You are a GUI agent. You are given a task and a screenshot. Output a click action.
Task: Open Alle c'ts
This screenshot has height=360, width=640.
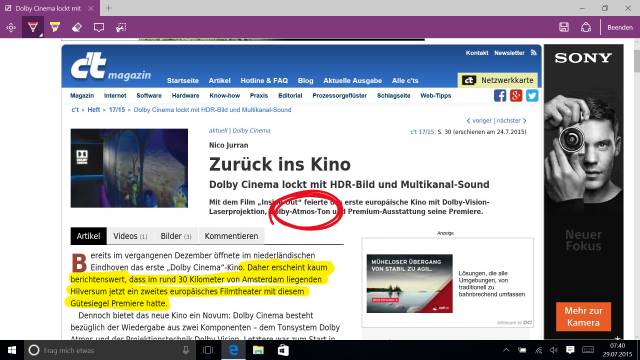[x=405, y=81]
